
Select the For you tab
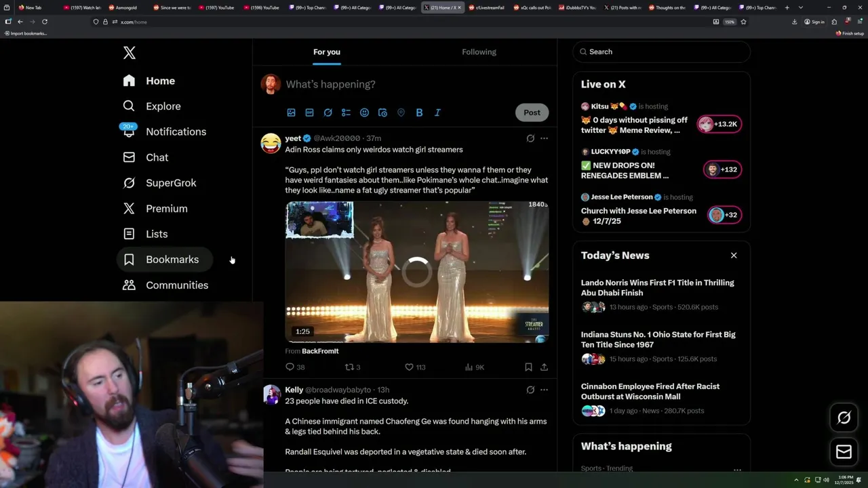[327, 52]
